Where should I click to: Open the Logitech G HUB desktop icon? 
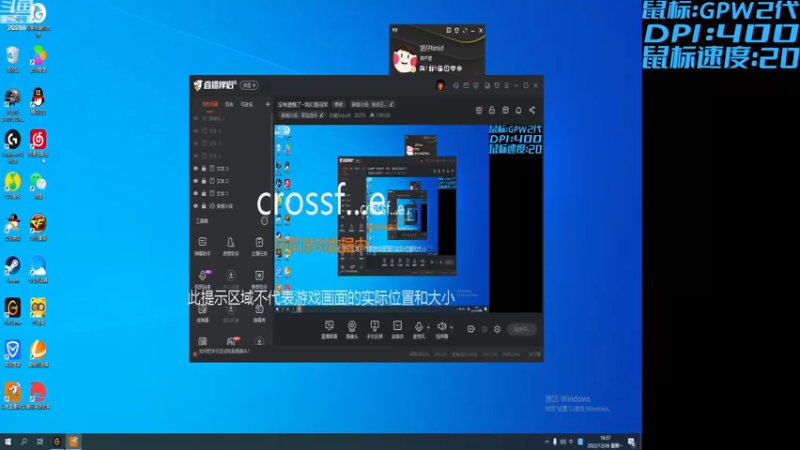tap(13, 146)
